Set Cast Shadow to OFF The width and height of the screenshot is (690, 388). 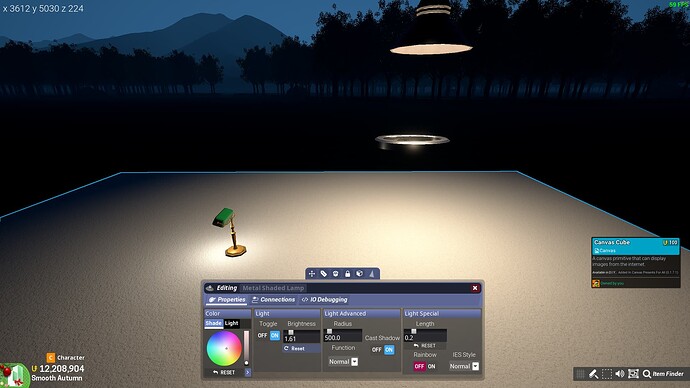click(377, 350)
